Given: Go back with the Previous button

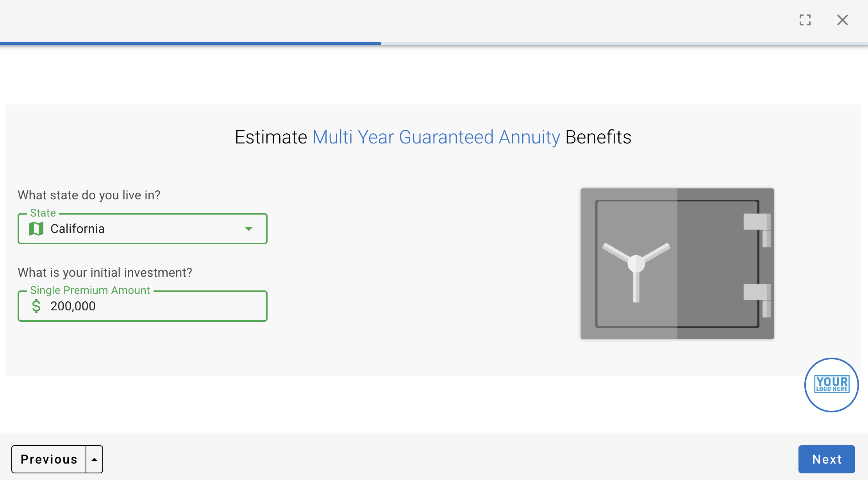Looking at the screenshot, I should (49, 459).
